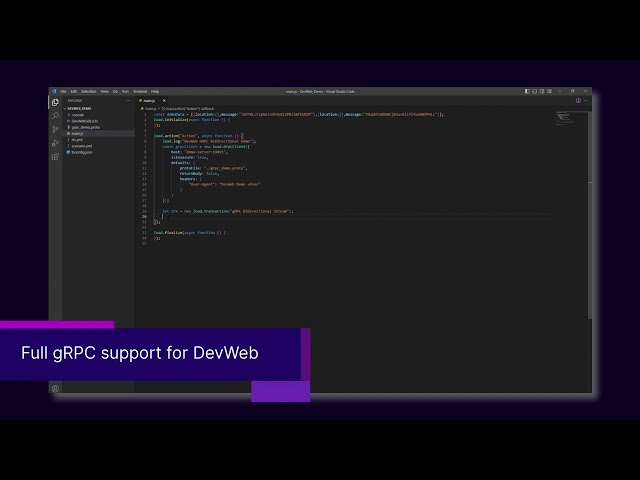Open Explorer panel More Actions ellipsis
The height and width of the screenshot is (480, 640).
pyautogui.click(x=128, y=100)
